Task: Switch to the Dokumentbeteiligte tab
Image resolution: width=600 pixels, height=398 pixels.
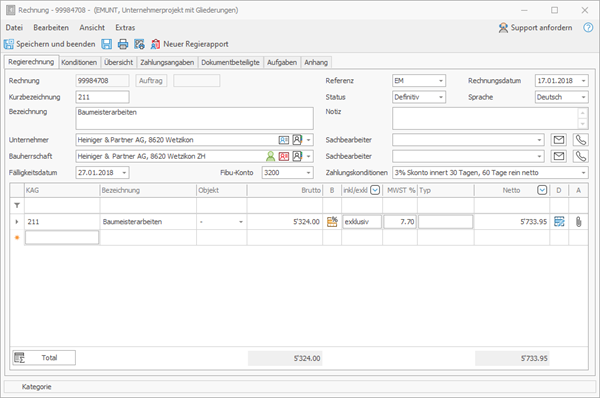Action: [x=230, y=62]
